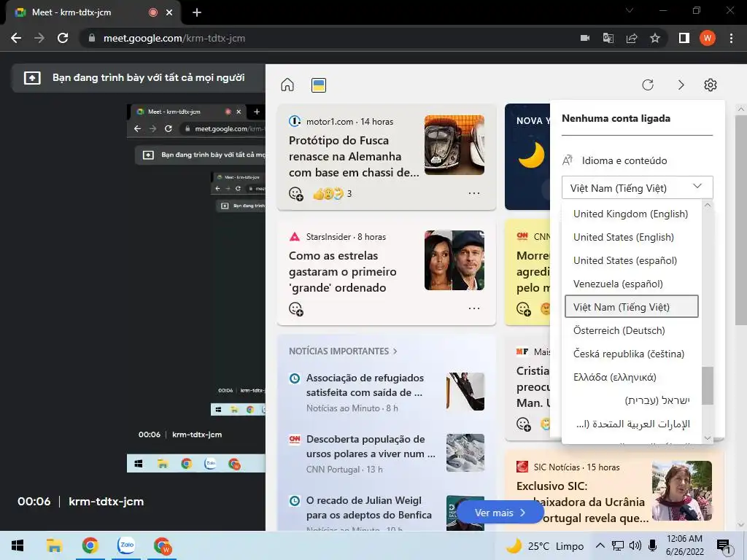Click Chrome with W badge taskbar icon
This screenshot has height=560, width=747.
click(x=163, y=545)
